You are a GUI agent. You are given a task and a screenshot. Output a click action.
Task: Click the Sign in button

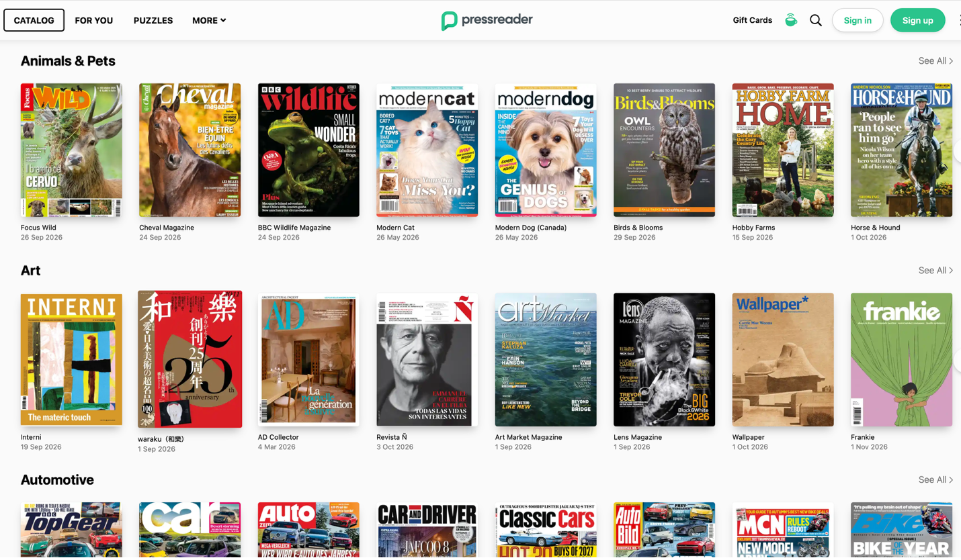pyautogui.click(x=858, y=20)
